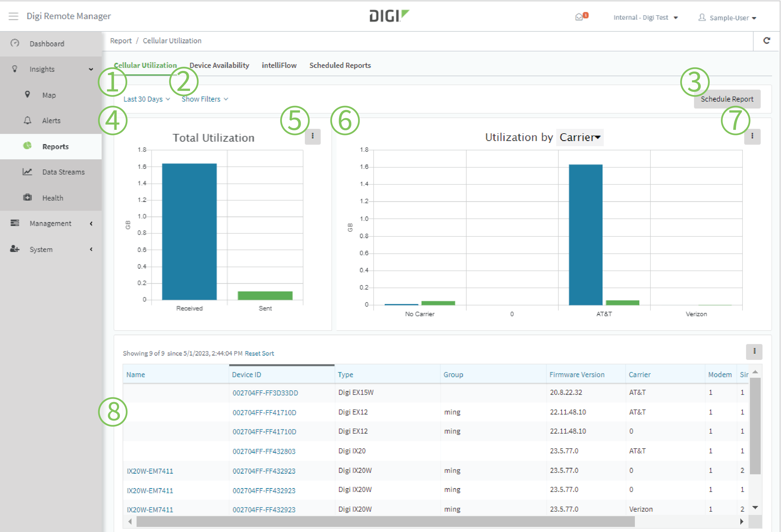Click the Map pin icon
Viewport: 781px width, 532px height.
pyautogui.click(x=28, y=95)
